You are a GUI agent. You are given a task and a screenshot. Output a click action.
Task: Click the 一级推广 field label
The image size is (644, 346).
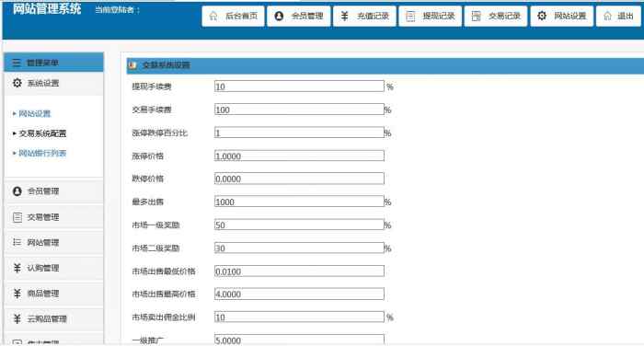pos(147,340)
